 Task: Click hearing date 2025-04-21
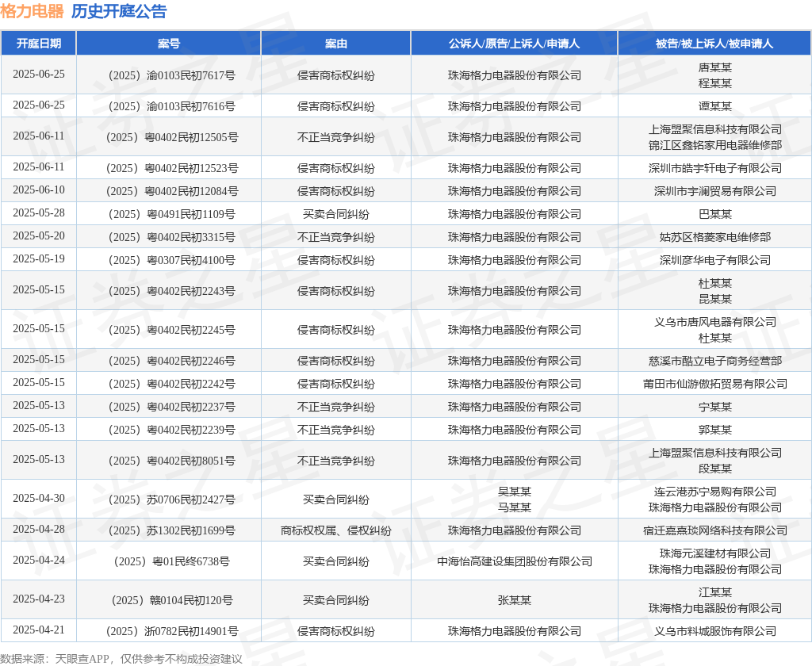(x=39, y=630)
